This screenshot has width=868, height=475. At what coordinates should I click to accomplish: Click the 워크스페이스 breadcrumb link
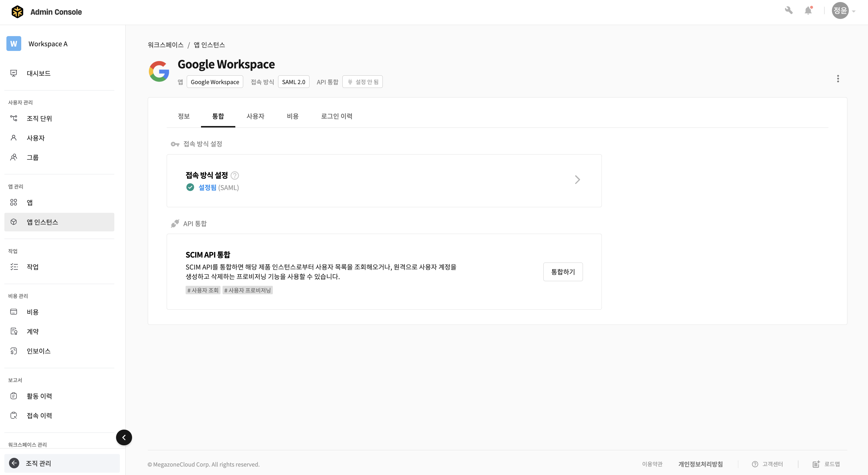click(x=166, y=45)
